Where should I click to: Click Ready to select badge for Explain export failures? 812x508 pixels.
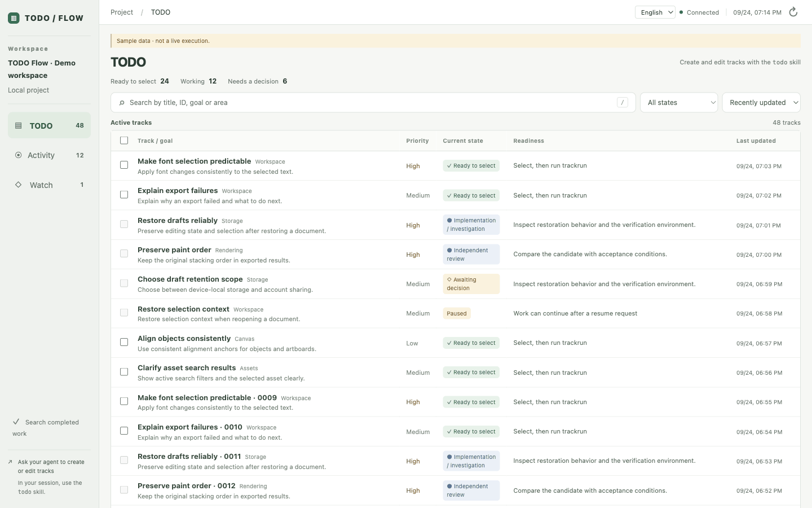471,195
